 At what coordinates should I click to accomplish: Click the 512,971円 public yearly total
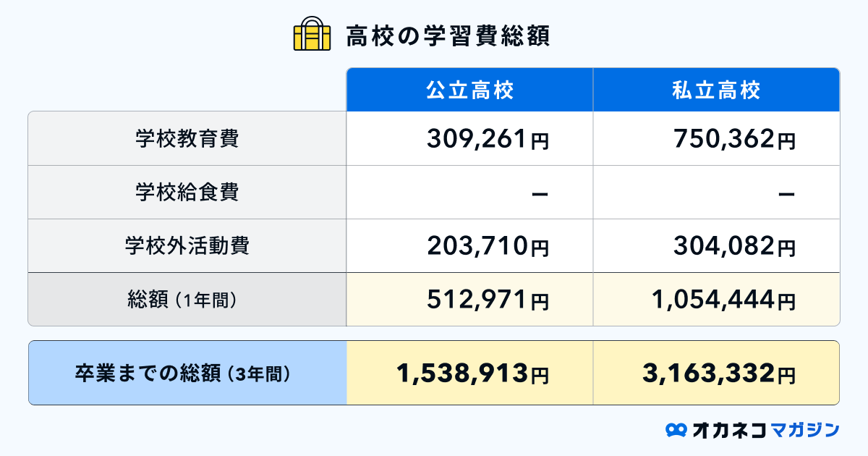pyautogui.click(x=488, y=300)
